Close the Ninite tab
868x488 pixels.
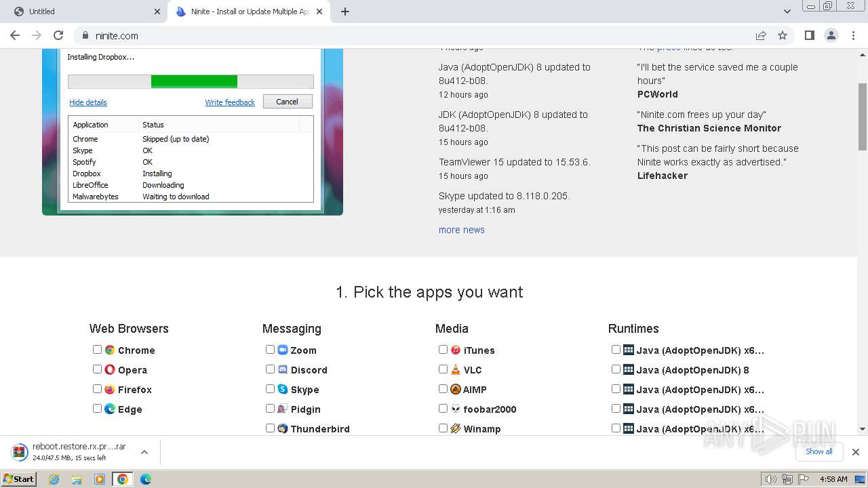(x=319, y=12)
